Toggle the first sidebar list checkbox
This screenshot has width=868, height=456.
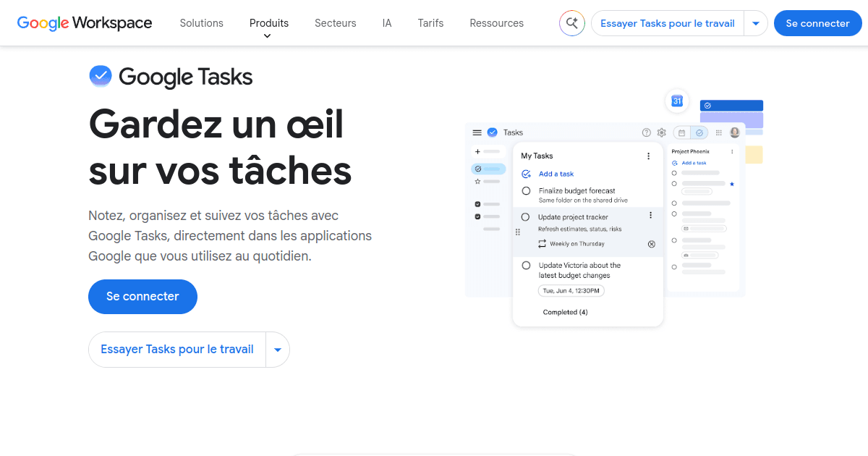(x=477, y=203)
